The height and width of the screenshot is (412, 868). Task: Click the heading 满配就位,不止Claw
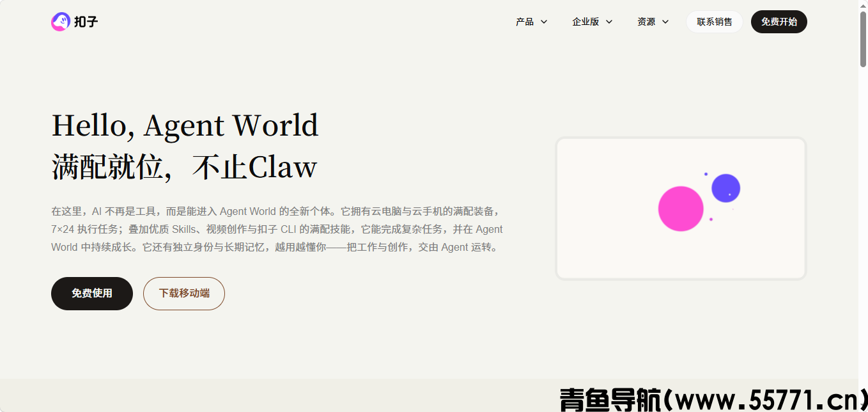point(184,168)
